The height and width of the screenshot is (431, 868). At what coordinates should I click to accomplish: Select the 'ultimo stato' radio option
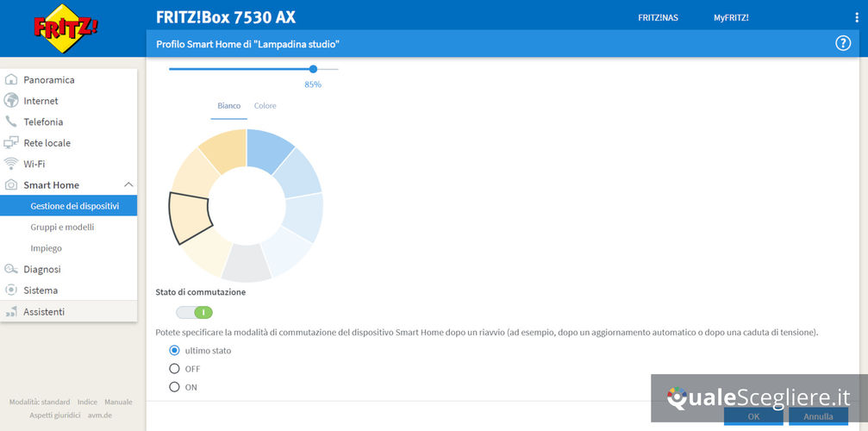click(174, 350)
